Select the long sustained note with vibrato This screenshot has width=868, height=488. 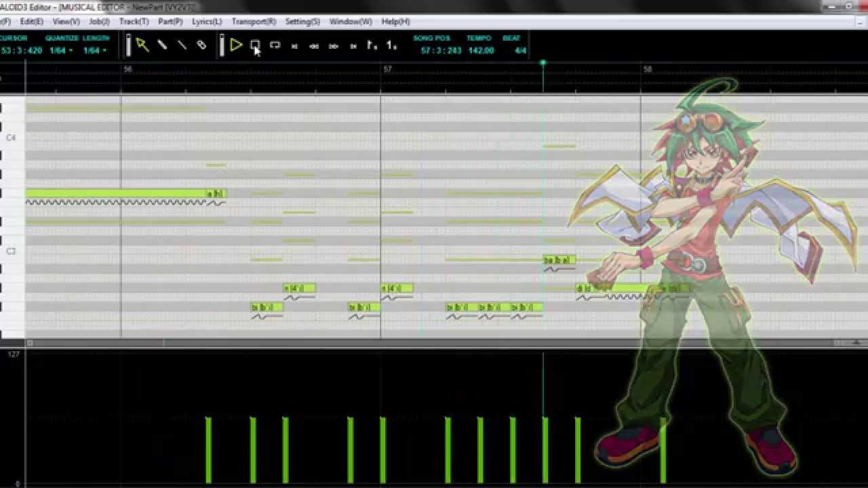click(x=116, y=194)
